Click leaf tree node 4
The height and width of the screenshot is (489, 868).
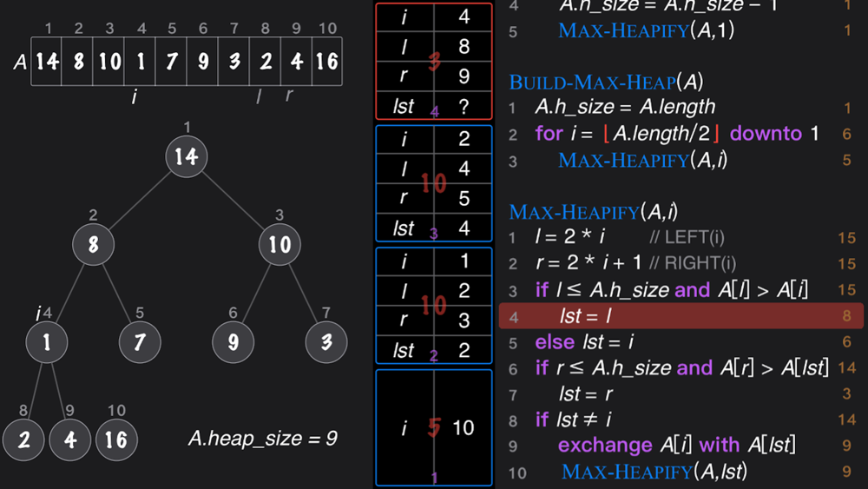click(69, 439)
